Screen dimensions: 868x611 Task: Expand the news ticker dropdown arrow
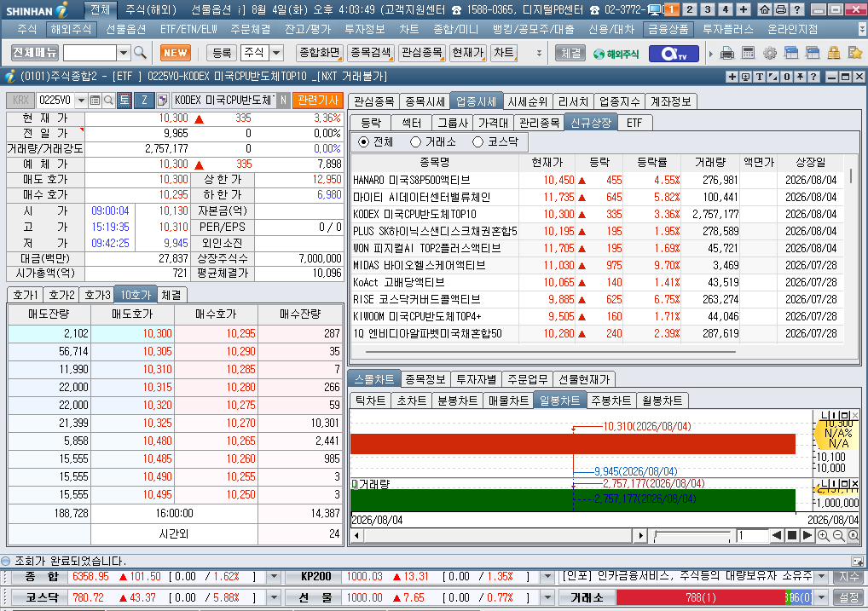[x=821, y=577]
